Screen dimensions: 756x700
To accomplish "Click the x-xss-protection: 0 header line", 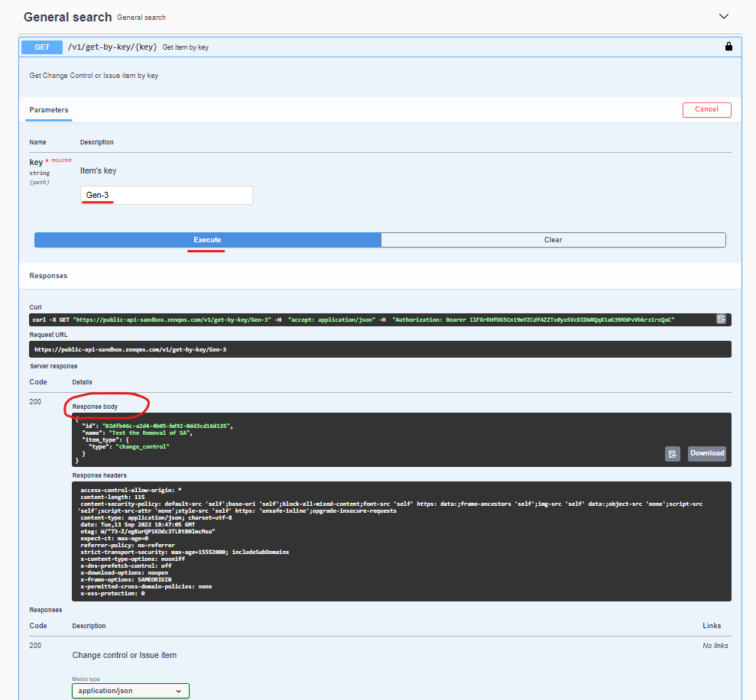I will click(112, 594).
